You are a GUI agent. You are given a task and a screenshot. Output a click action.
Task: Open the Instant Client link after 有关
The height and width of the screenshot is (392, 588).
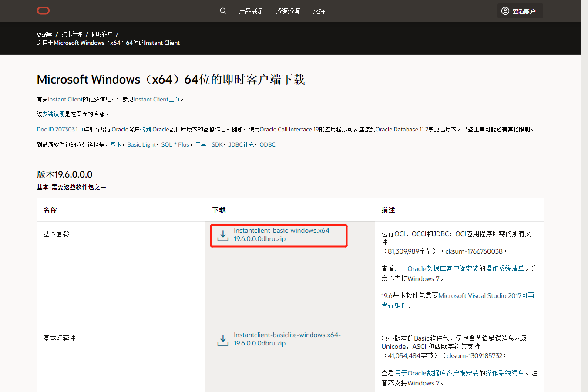click(x=65, y=99)
